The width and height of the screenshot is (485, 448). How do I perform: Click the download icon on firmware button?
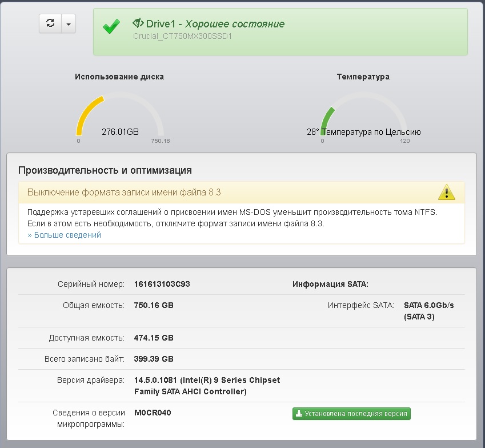tap(299, 414)
